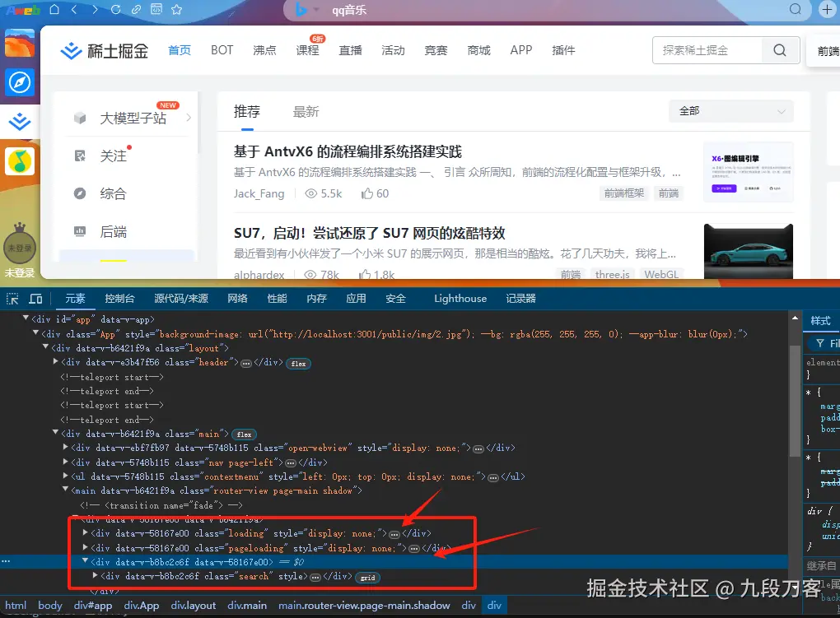Open the compass browser sidebar app
Screen dimensions: 840x618
(x=20, y=82)
